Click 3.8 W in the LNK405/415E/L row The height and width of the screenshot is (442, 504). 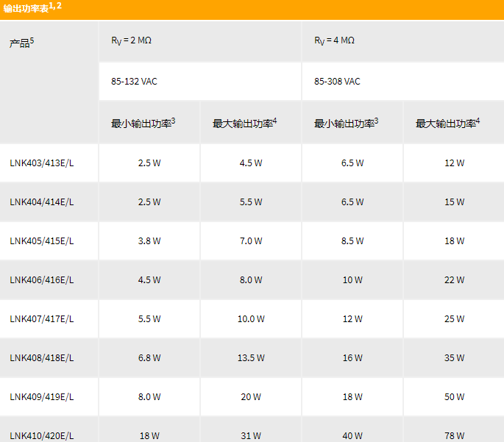(x=149, y=241)
